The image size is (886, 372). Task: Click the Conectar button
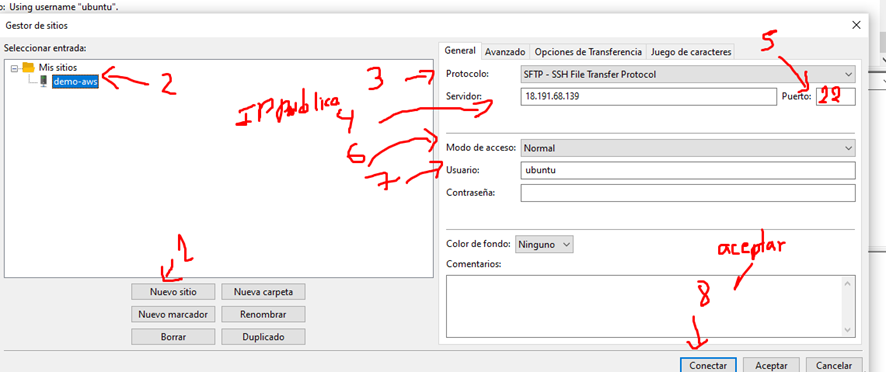click(708, 365)
